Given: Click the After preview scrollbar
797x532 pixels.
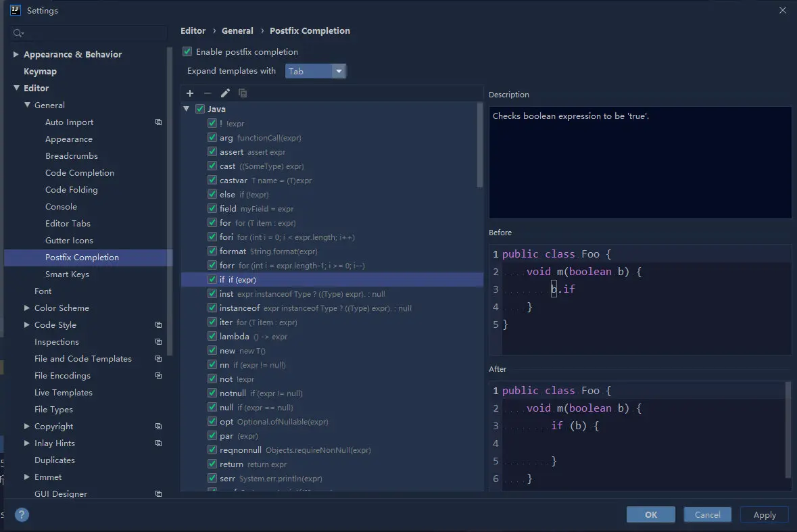Looking at the screenshot, I should [788, 430].
